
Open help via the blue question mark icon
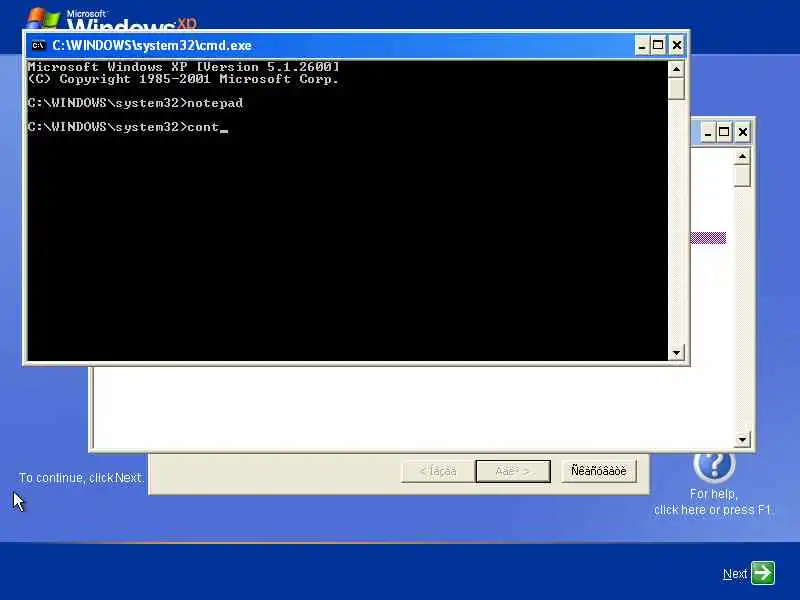714,466
